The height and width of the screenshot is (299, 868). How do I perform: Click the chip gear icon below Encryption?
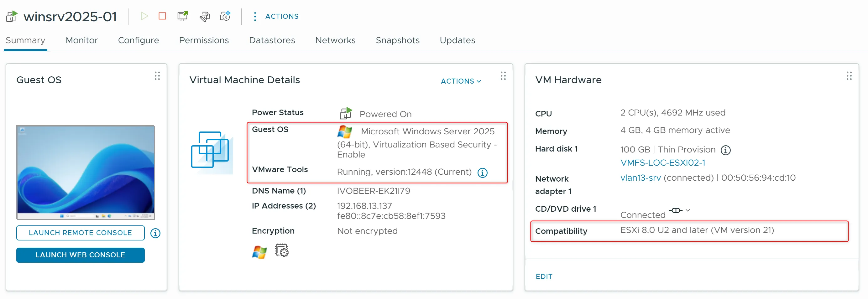coord(282,251)
